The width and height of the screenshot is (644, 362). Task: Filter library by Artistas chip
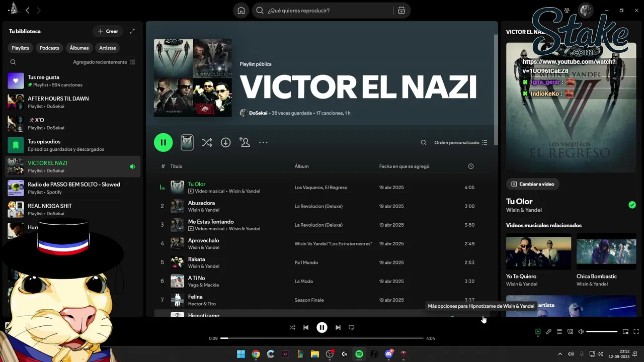[x=108, y=48]
